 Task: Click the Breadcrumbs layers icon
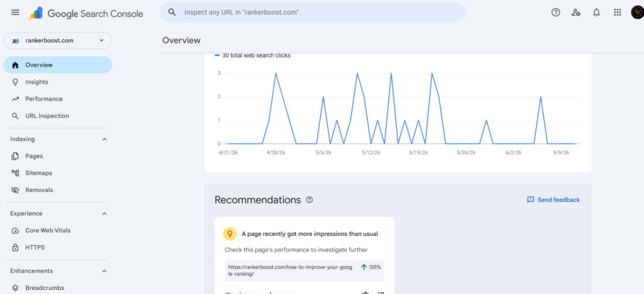[15, 288]
